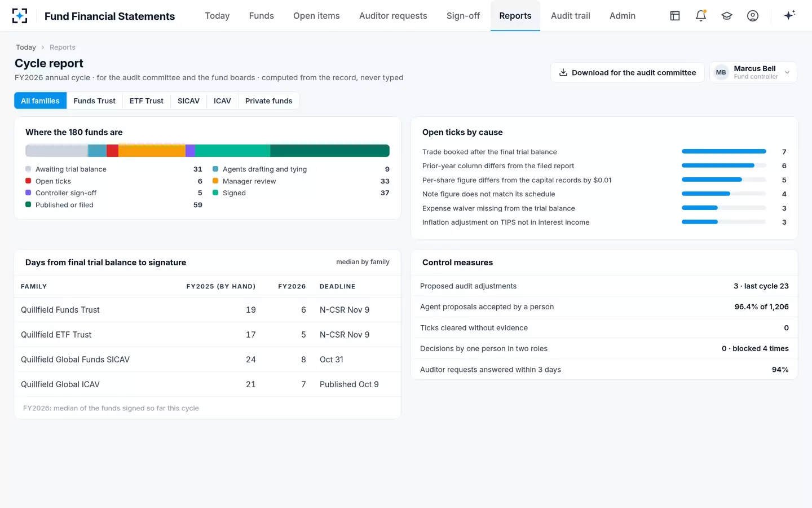Click the FY2026 column header
This screenshot has height=508, width=812.
[x=292, y=287]
